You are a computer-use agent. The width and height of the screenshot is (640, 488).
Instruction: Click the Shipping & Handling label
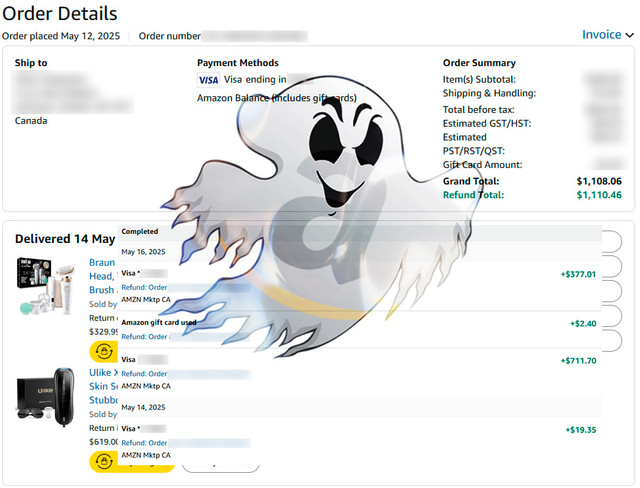489,93
